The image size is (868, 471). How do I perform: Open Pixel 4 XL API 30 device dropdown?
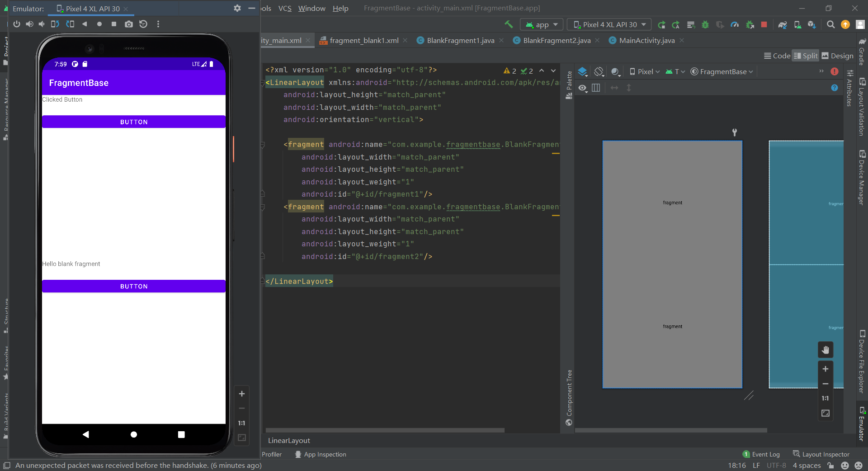point(609,24)
